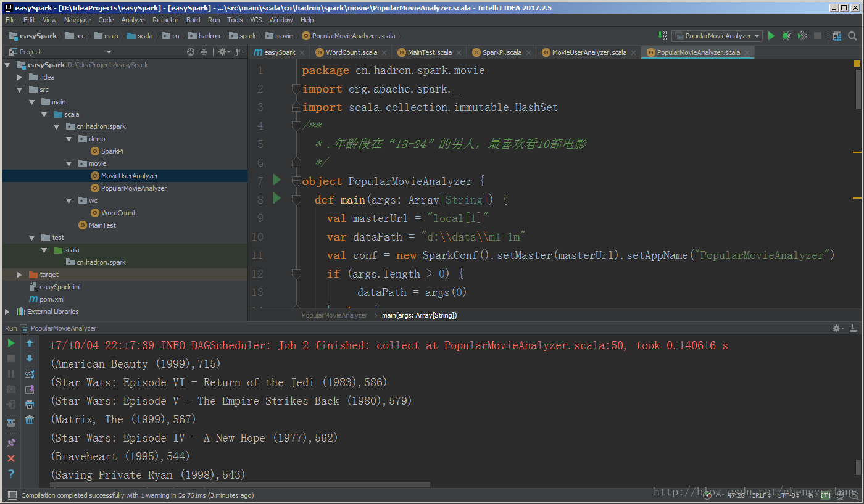The image size is (864, 504).
Task: Collapse the src folder
Action: click(x=20, y=89)
